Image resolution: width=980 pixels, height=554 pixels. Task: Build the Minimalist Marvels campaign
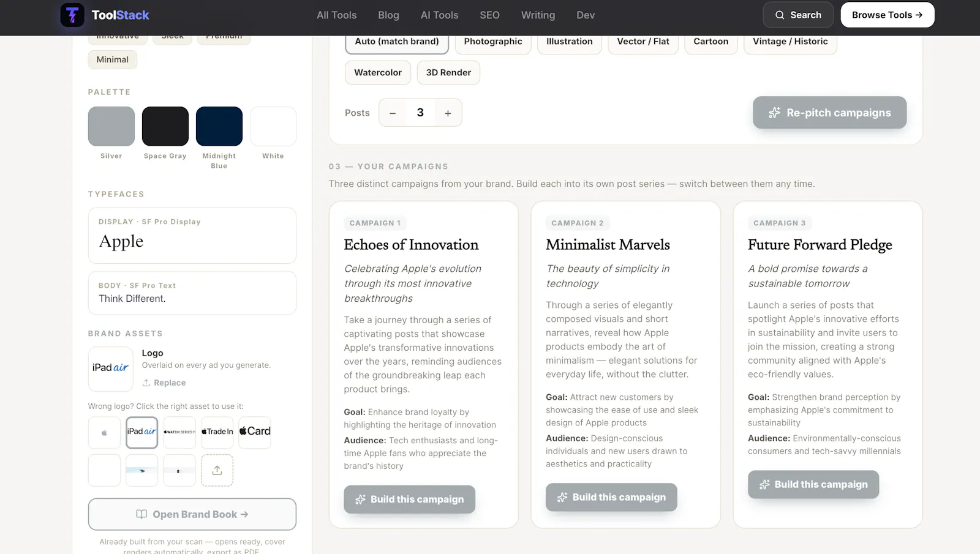pos(611,497)
